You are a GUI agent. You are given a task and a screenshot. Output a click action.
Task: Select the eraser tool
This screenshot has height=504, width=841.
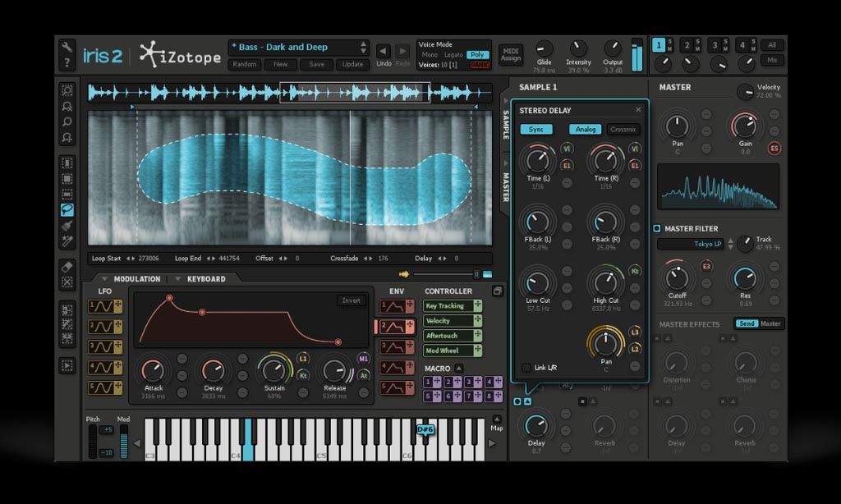point(67,267)
